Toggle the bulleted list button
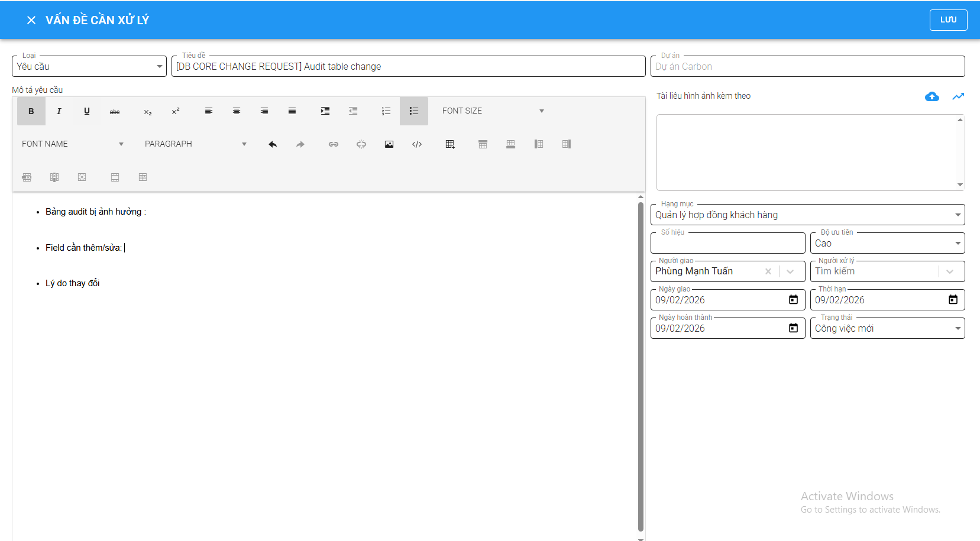The image size is (980, 541). 414,111
